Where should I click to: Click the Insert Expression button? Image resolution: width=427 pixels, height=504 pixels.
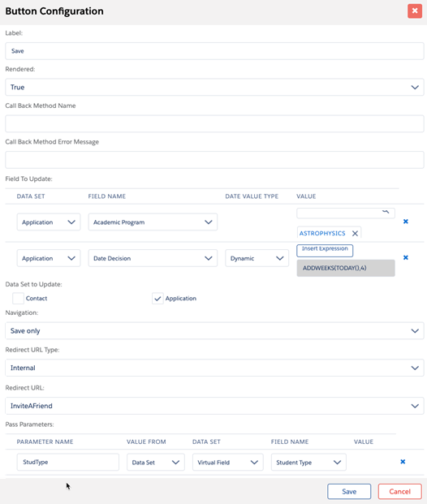click(325, 250)
